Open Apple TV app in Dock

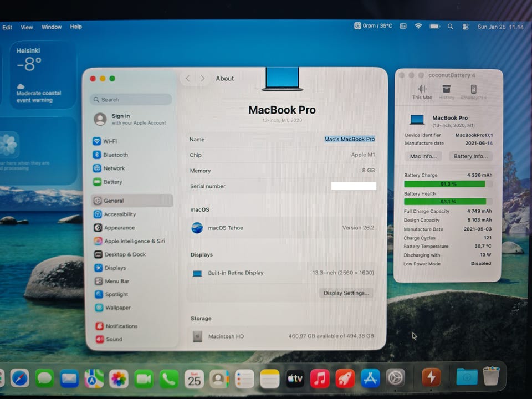click(295, 378)
